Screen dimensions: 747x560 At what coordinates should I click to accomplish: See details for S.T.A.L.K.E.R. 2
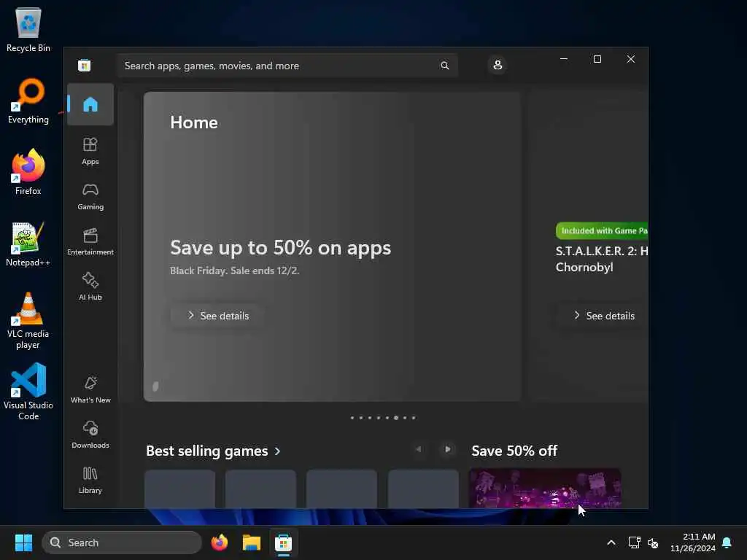click(x=603, y=316)
